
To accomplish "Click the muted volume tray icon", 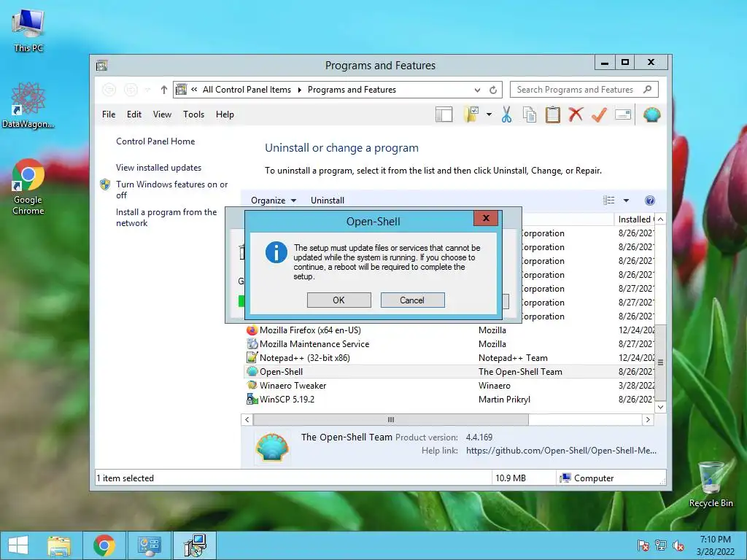I will [x=678, y=545].
